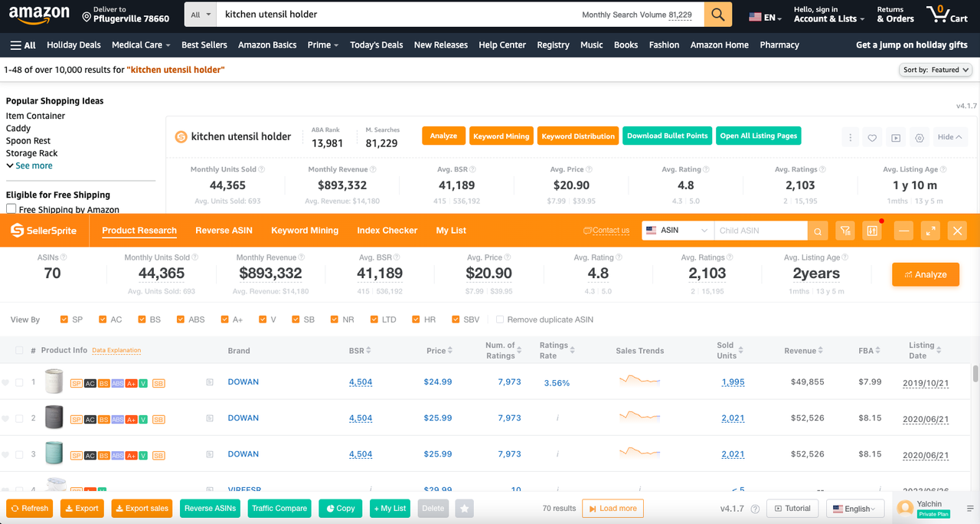
Task: Open the EN language selector
Action: tap(765, 17)
